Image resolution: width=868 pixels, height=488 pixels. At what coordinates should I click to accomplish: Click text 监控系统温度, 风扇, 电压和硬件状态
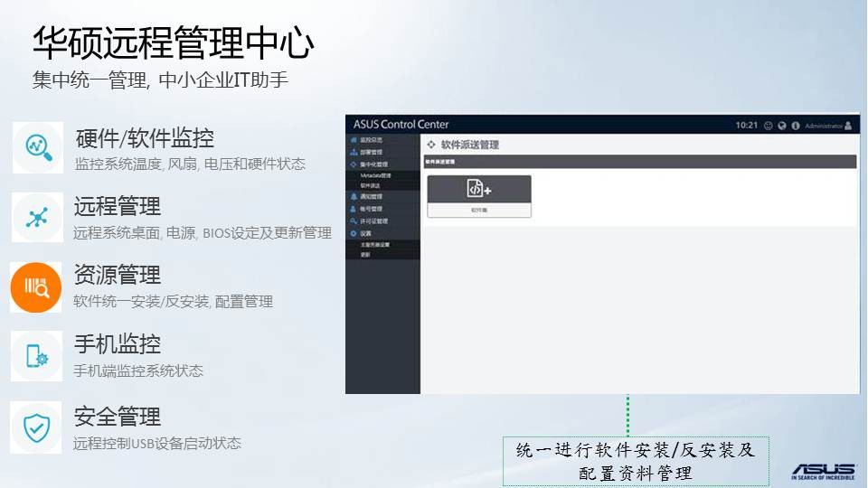[190, 164]
